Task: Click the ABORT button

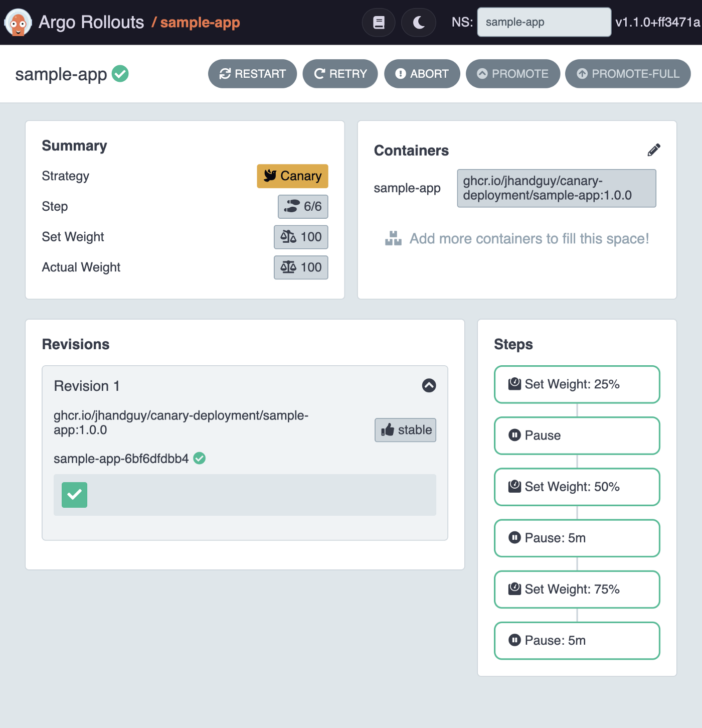Action: pos(422,74)
